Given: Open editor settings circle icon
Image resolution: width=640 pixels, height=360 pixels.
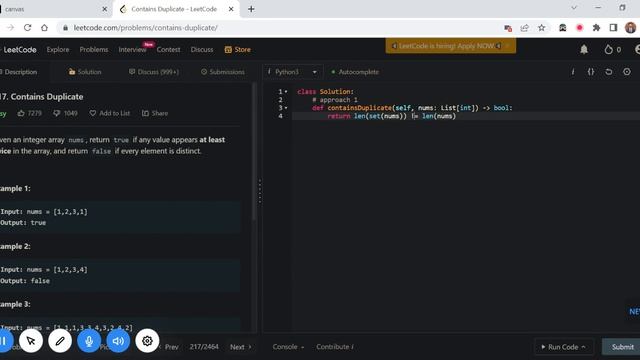Looking at the screenshot, I should (627, 72).
